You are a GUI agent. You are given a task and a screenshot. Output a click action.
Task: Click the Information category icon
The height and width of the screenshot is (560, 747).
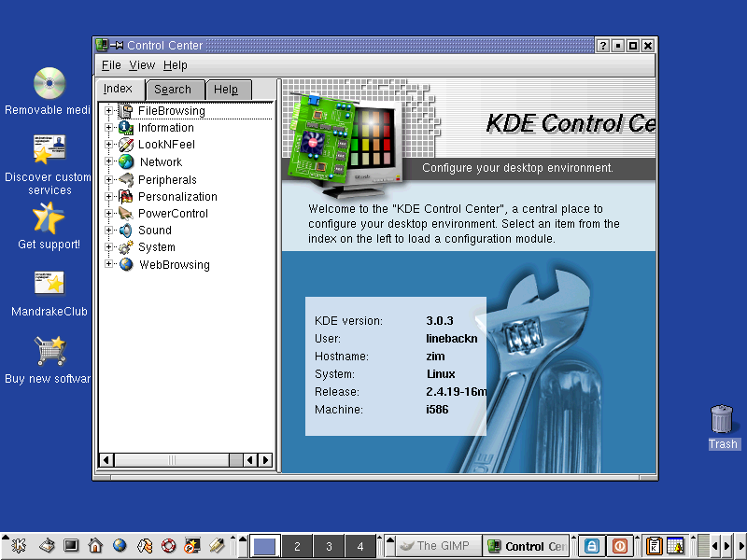click(x=126, y=128)
